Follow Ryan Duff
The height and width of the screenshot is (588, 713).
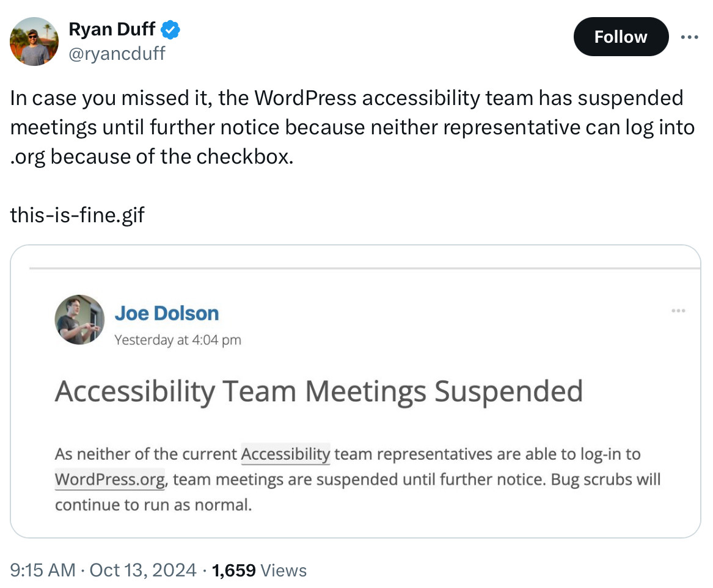click(621, 37)
